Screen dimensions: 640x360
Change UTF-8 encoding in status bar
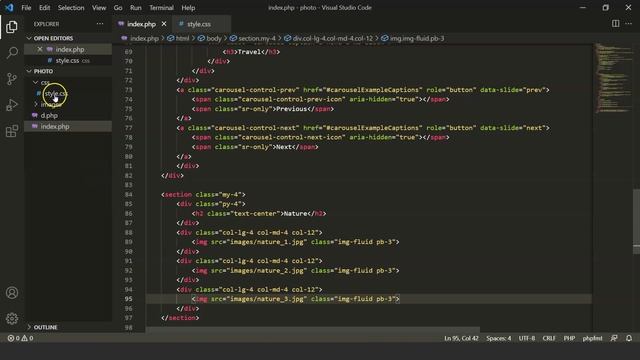point(527,338)
